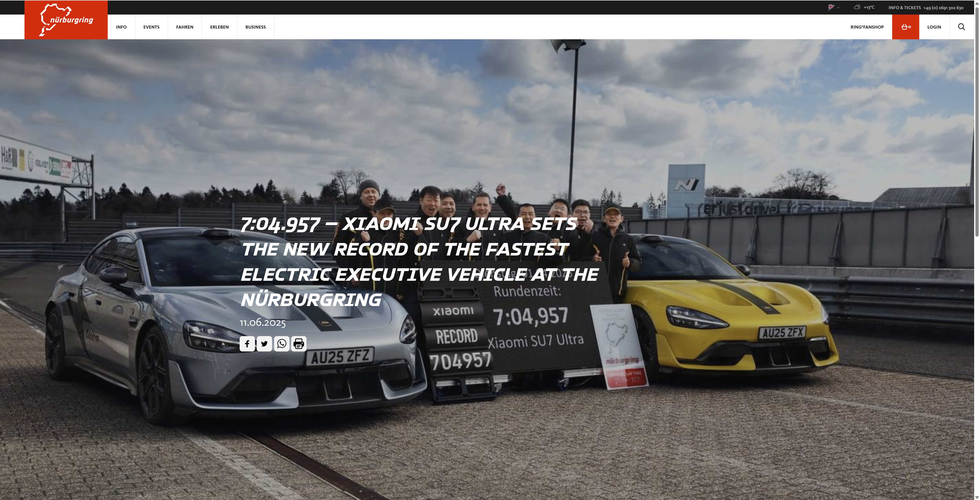980x500 pixels.
Task: Open the search magnifier icon
Action: pos(961,27)
